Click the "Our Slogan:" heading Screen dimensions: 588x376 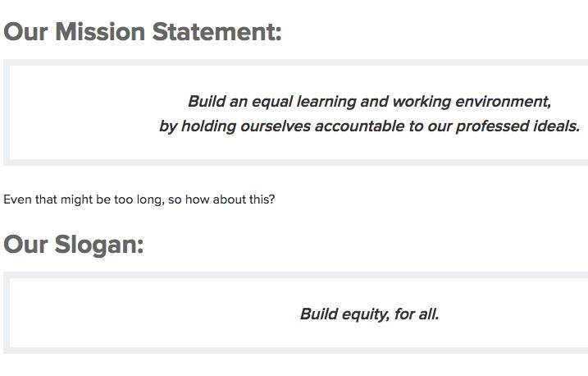74,245
